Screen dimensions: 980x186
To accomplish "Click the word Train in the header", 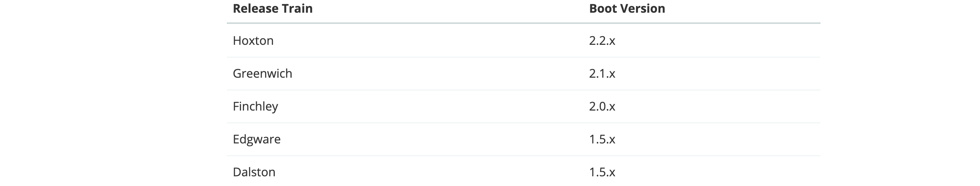I will (x=297, y=8).
